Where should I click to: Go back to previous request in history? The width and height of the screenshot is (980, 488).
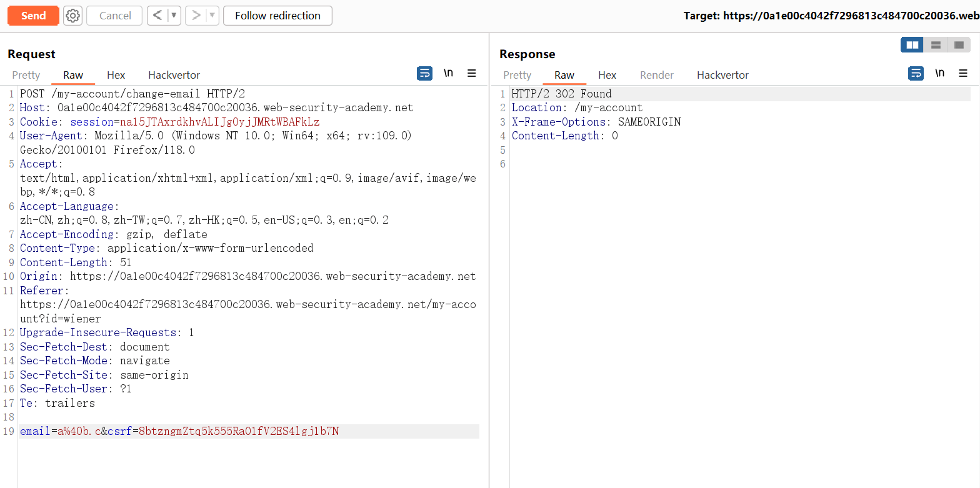157,16
